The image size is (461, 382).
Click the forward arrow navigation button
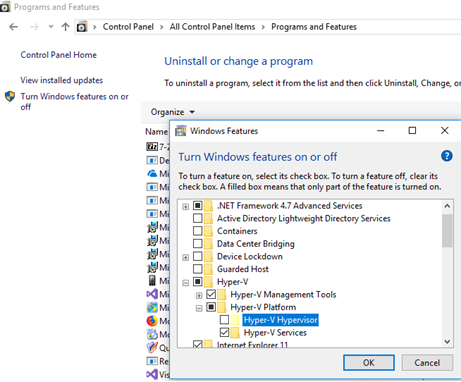pos(34,27)
